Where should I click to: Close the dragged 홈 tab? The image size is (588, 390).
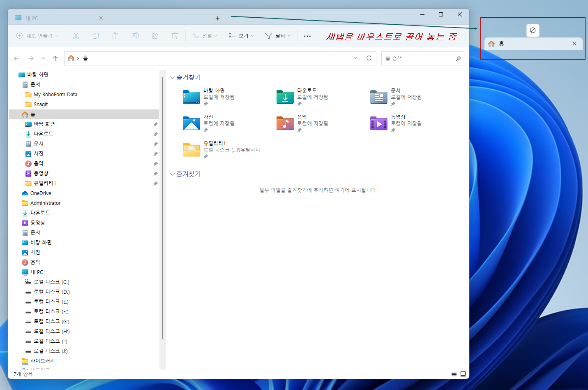pyautogui.click(x=574, y=44)
